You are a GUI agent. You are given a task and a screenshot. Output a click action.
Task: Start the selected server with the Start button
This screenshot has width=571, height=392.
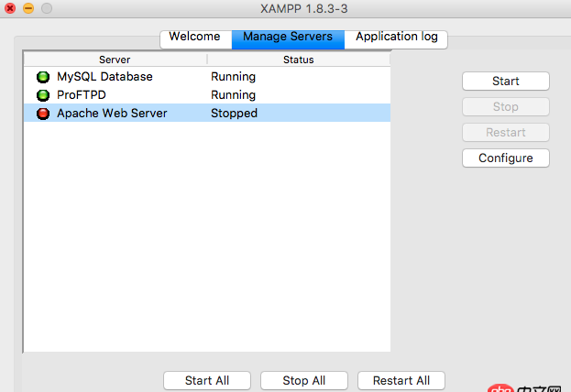505,82
